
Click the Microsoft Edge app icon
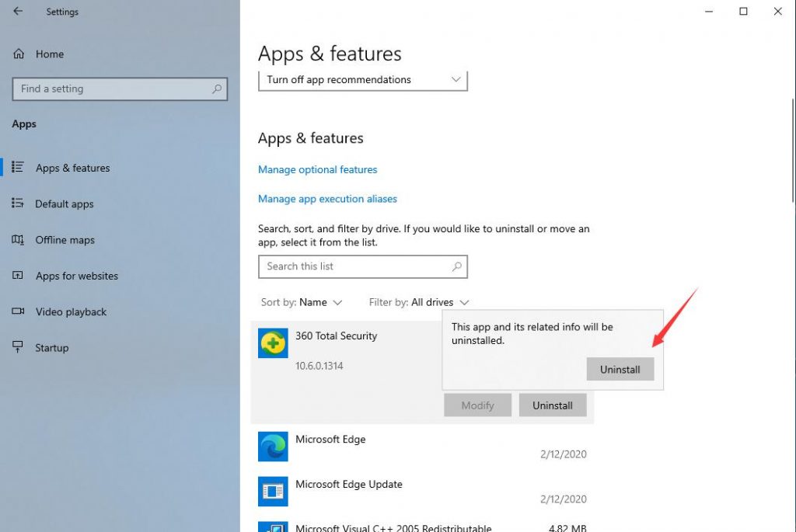coord(273,447)
